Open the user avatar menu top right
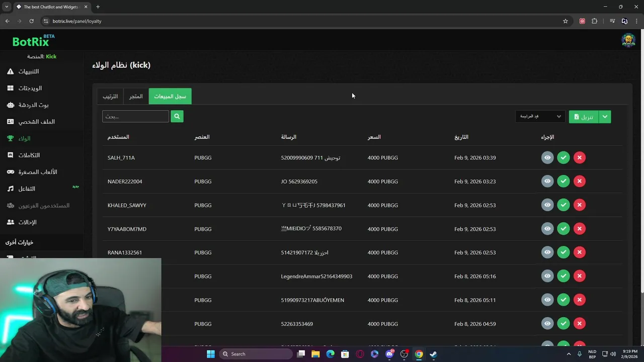 [628, 40]
